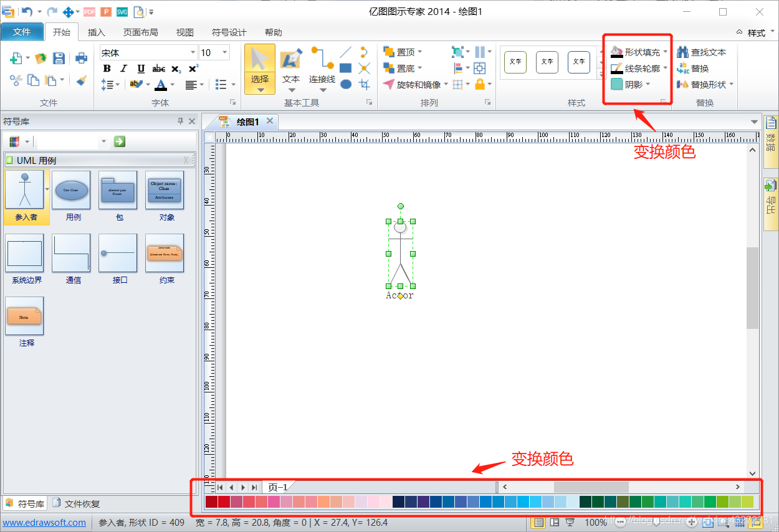
Task: Open the www.edrawsoft.com link
Action: 44,523
